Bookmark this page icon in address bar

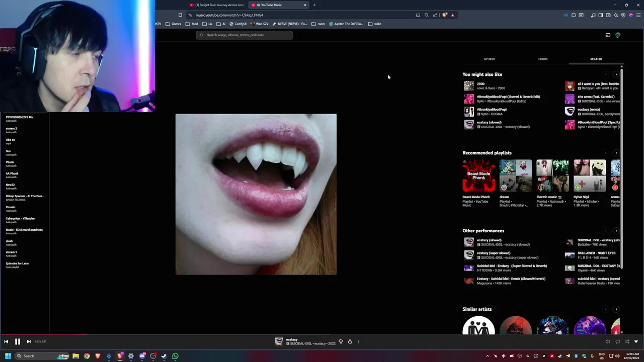[x=180, y=15]
